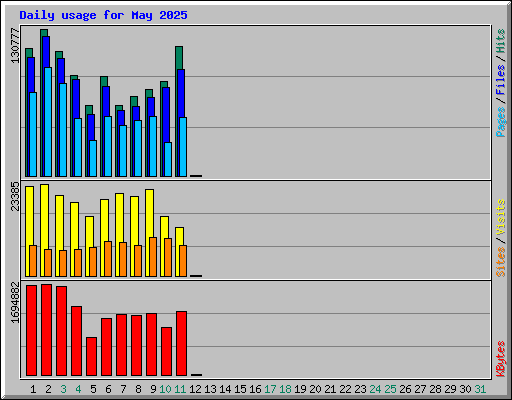512x400 pixels.
Task: Click day 28 on the x-axis
Action: pos(435,389)
